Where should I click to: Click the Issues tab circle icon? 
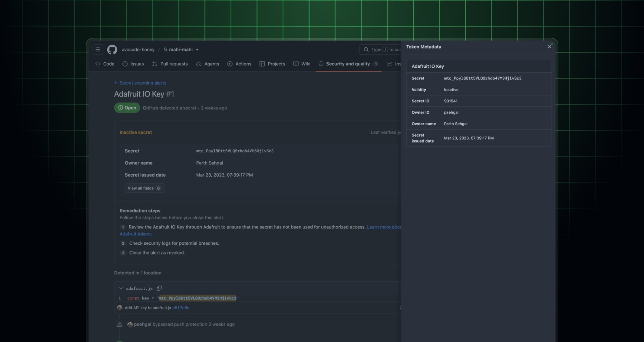pyautogui.click(x=125, y=64)
